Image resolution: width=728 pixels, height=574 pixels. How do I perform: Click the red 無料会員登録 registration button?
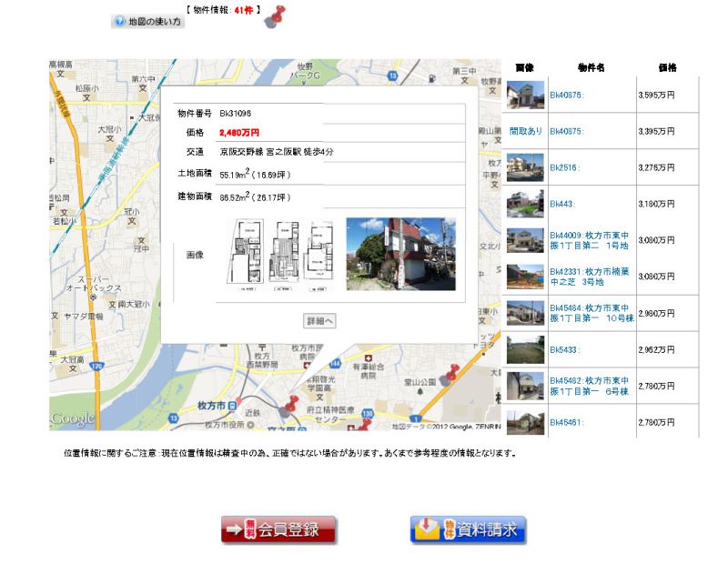click(x=278, y=529)
